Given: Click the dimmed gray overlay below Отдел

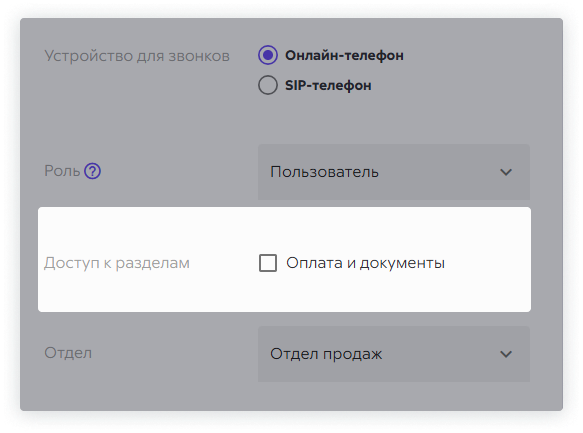Looking at the screenshot, I should click(291, 397).
